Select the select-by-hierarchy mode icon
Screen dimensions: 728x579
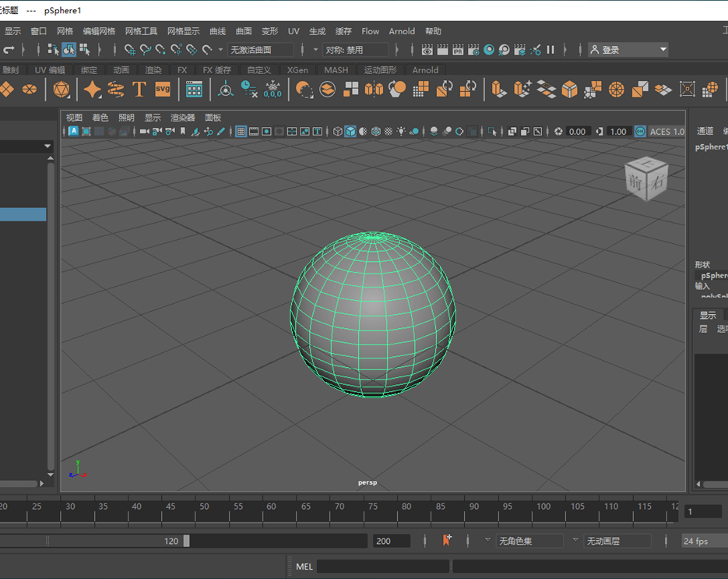click(53, 49)
